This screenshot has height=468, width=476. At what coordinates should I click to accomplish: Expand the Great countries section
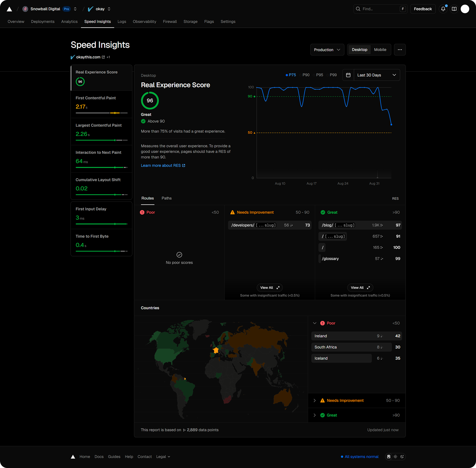pos(314,415)
